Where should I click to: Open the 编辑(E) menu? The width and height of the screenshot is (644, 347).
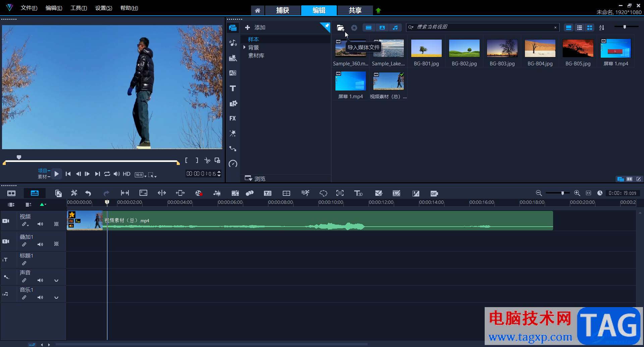coord(54,8)
